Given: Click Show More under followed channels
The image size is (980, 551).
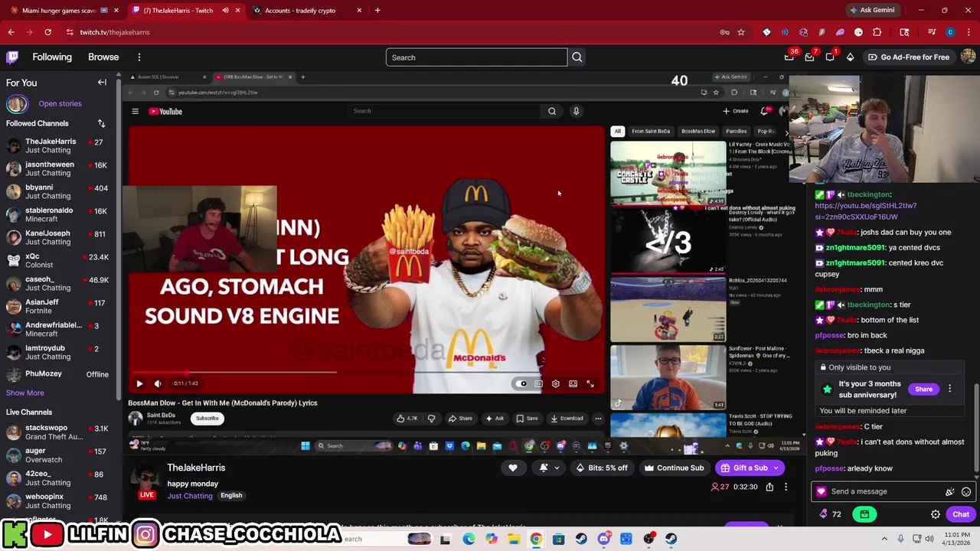Looking at the screenshot, I should [x=25, y=393].
